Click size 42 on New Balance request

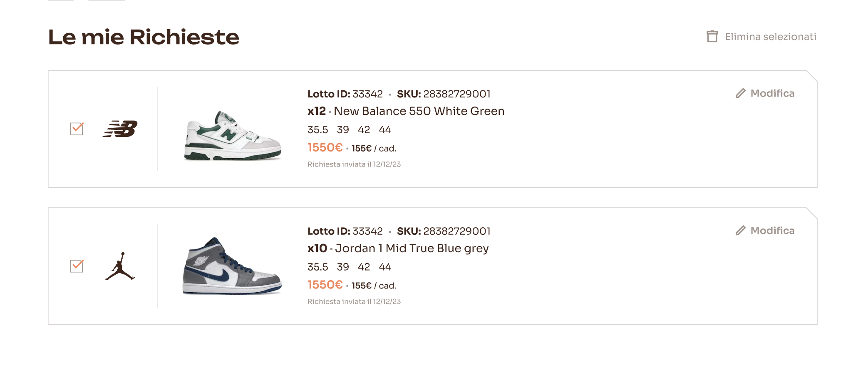364,130
